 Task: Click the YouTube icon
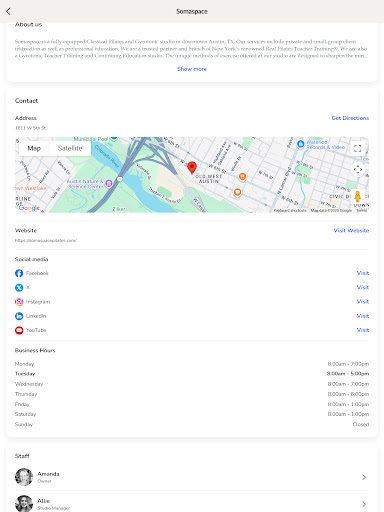(19, 330)
